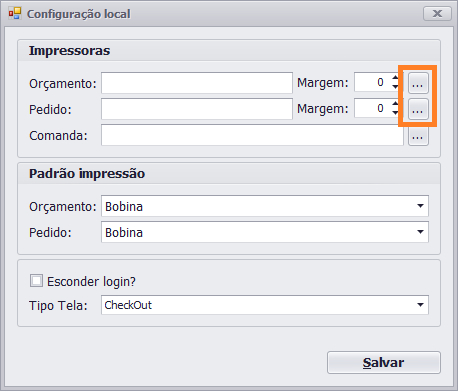Image resolution: width=458 pixels, height=391 pixels.
Task: Decrease the Orçamento Margem value with down arrow
Action: pos(395,87)
